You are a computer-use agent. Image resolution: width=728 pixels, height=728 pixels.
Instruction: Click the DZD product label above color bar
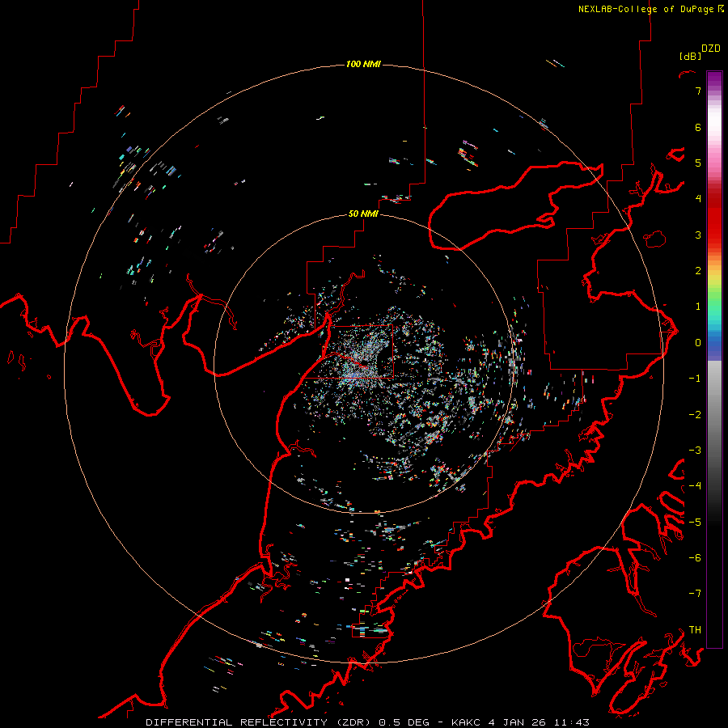711,49
